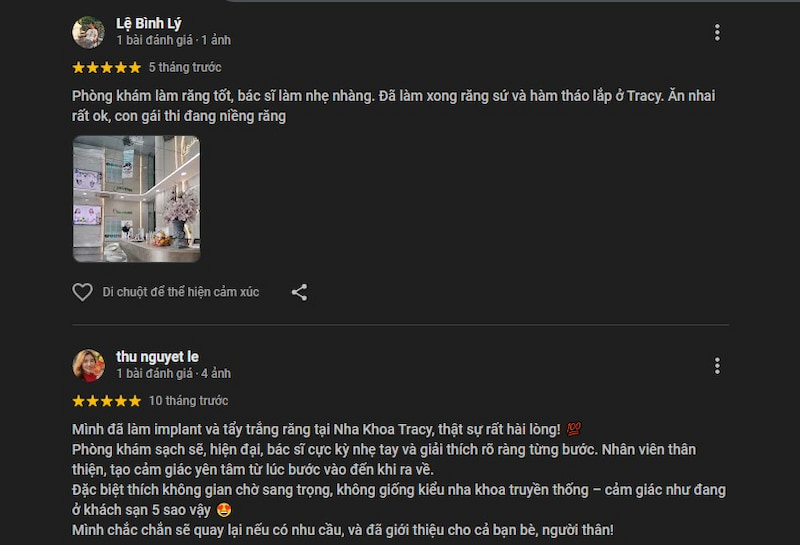Click the share icon below the review photo
The height and width of the screenshot is (545, 800).
(299, 292)
